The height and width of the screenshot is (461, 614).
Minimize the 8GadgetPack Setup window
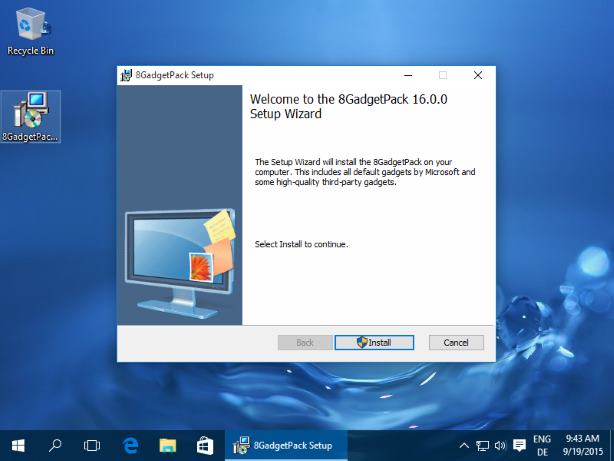click(408, 75)
